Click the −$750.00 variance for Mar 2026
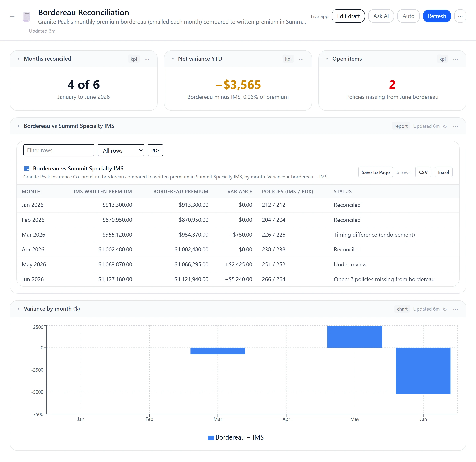The width and height of the screenshot is (476, 462). 241,235
